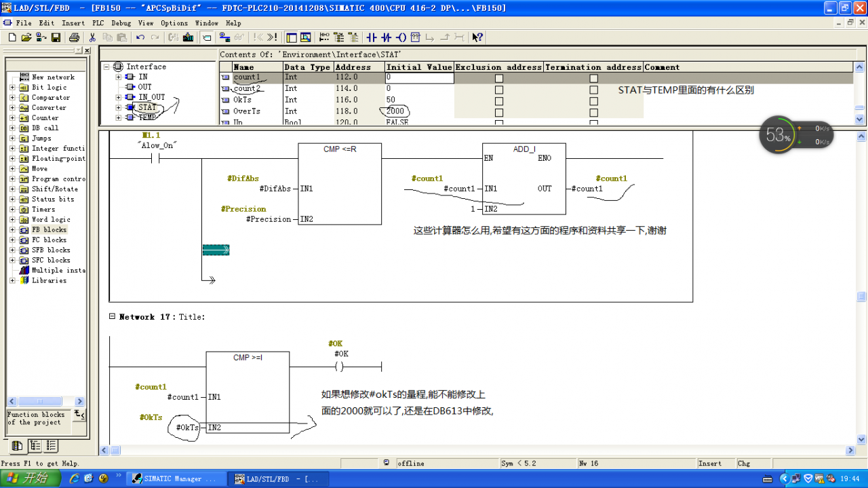Screen dimensions: 868x488
Task: Check Termination address box for OverTs
Action: point(594,113)
